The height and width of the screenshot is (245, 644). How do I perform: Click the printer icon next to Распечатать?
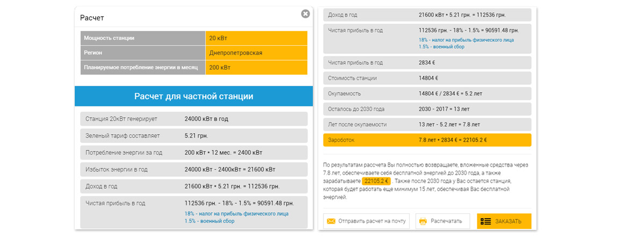[x=423, y=221]
